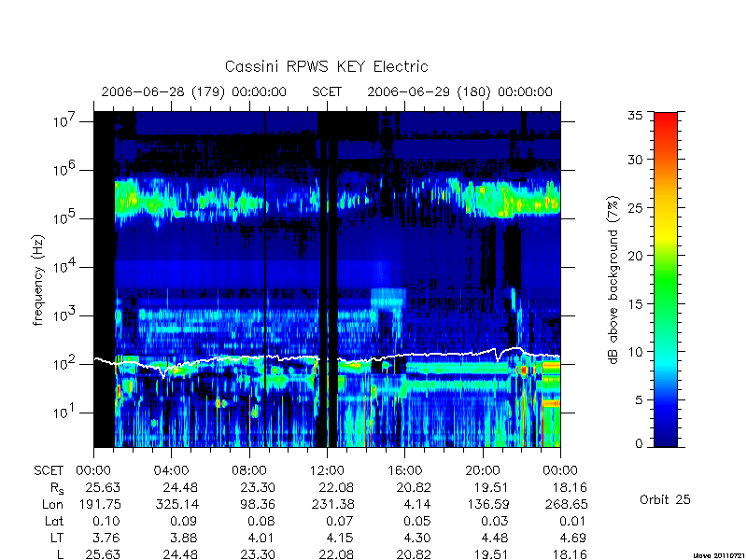Click the 10^4 frequency axis label
Image resolution: width=747 pixels, height=560 pixels.
(x=64, y=266)
